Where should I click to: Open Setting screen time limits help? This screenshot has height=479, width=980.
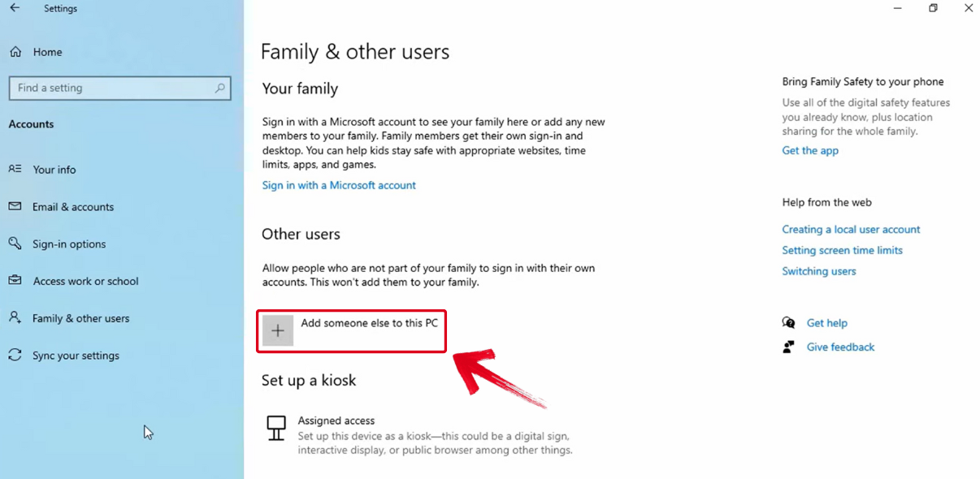[842, 250]
